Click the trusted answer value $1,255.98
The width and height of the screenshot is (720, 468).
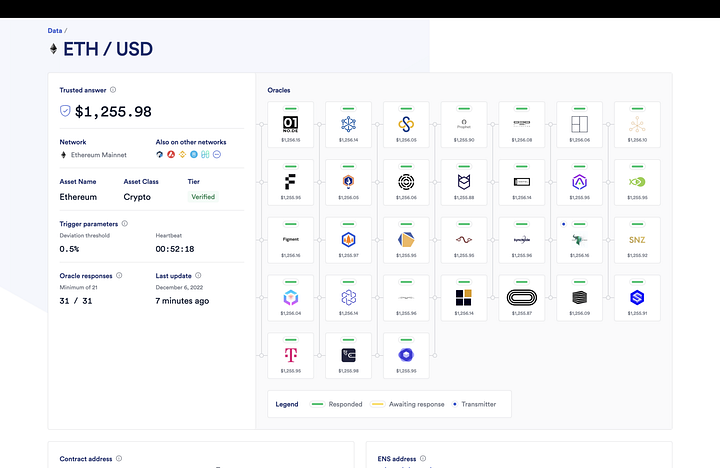(113, 112)
